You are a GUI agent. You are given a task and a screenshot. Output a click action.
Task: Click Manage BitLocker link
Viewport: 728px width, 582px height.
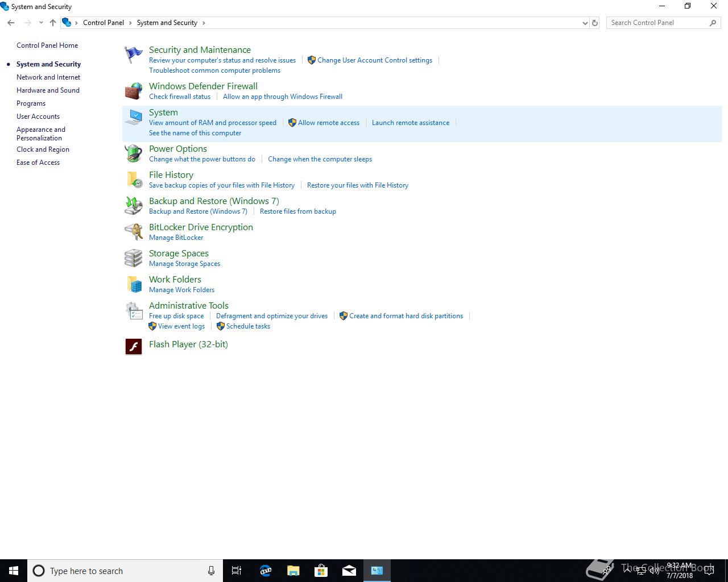click(176, 238)
